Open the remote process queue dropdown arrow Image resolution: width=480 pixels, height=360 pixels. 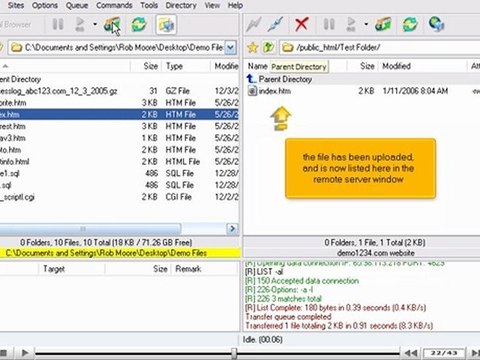coord(366,24)
